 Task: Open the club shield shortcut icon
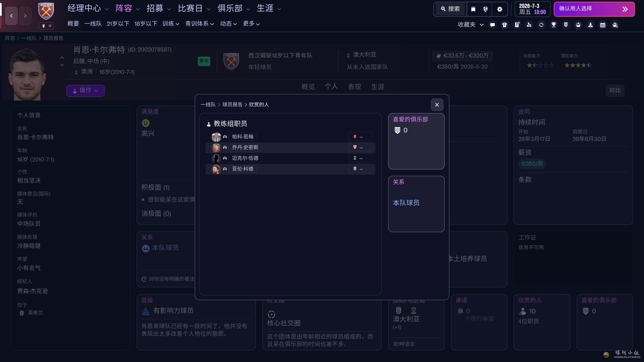tap(566, 25)
